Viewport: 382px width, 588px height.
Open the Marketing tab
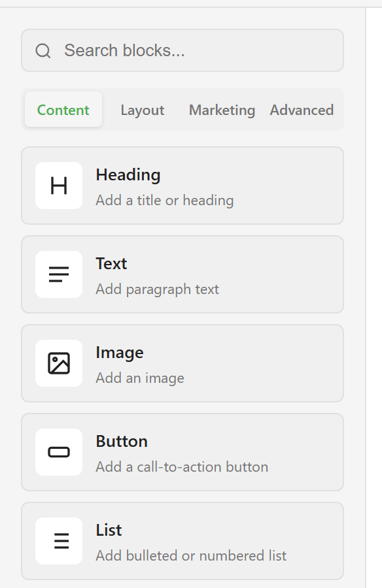[x=222, y=110]
